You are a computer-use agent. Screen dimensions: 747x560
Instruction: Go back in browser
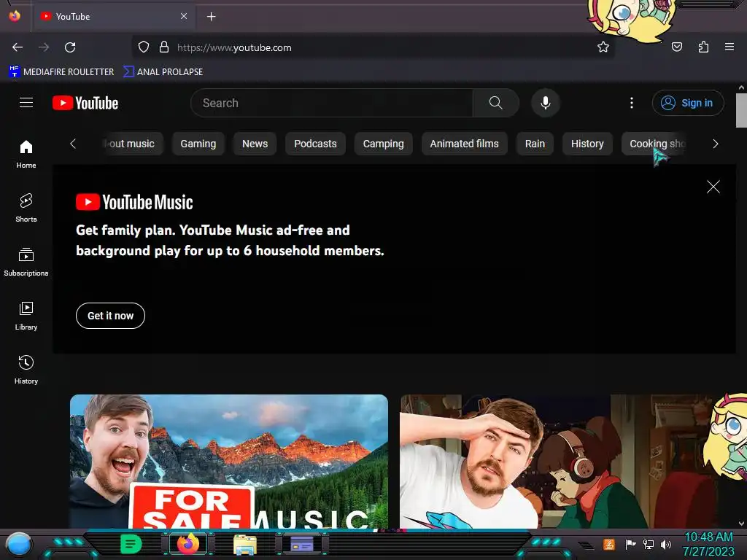coord(18,47)
